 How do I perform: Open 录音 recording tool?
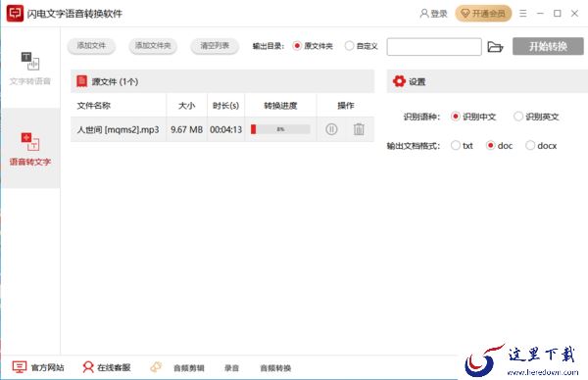(231, 368)
